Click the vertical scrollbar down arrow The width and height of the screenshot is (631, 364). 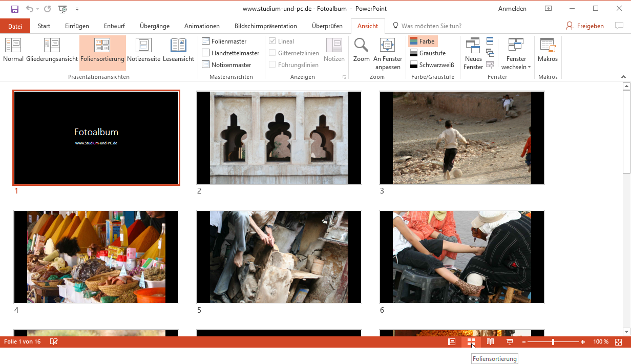pyautogui.click(x=626, y=332)
